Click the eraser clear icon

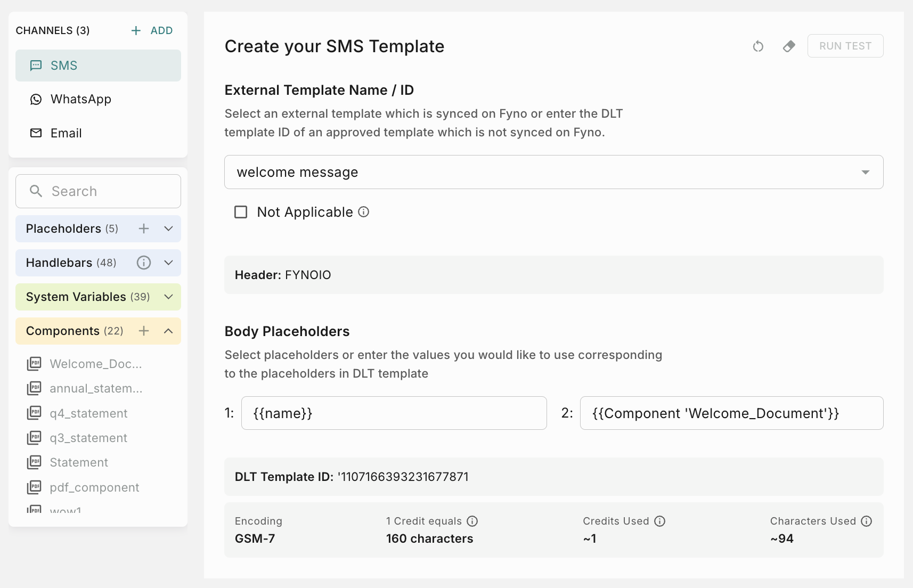[x=789, y=46]
